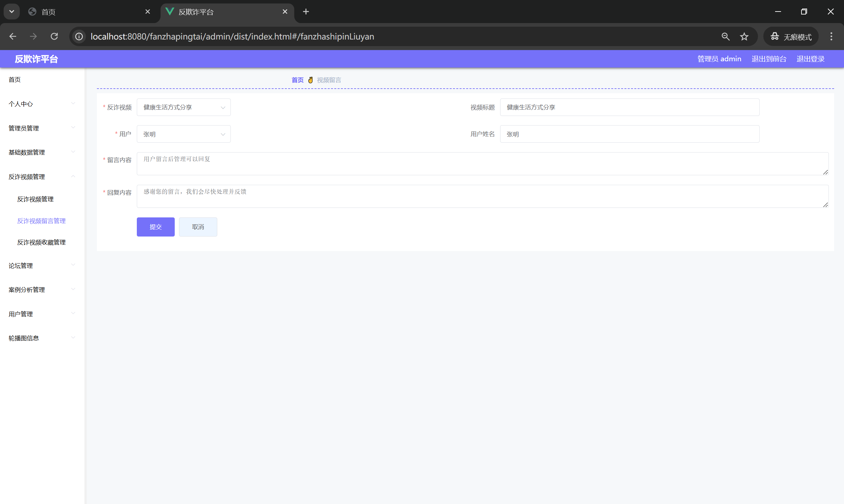Click the 视频标题 input field
The image size is (844, 504).
click(x=629, y=107)
